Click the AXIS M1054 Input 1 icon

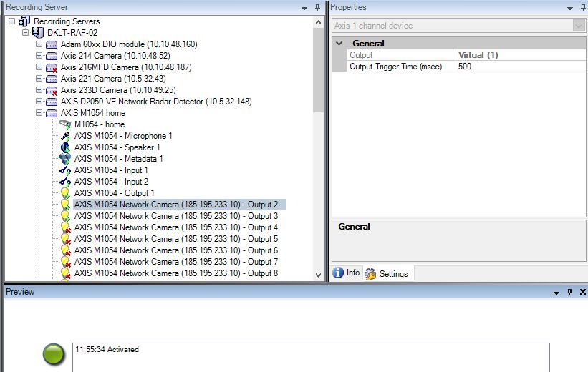[x=66, y=170]
